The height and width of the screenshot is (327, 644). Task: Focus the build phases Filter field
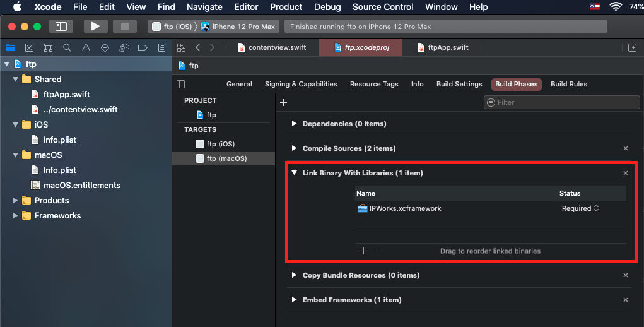click(x=561, y=102)
